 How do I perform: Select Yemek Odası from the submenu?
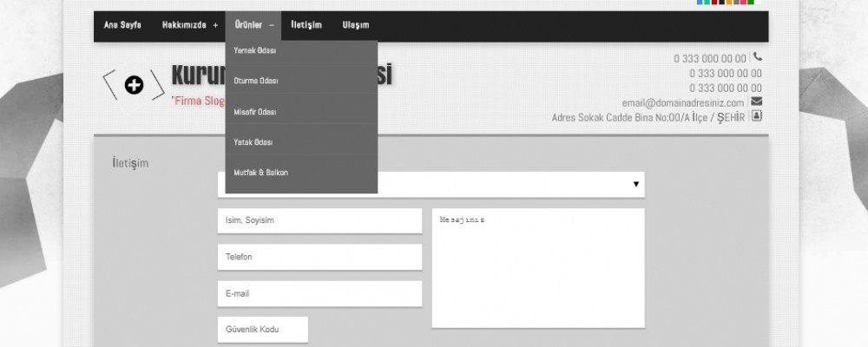(255, 50)
